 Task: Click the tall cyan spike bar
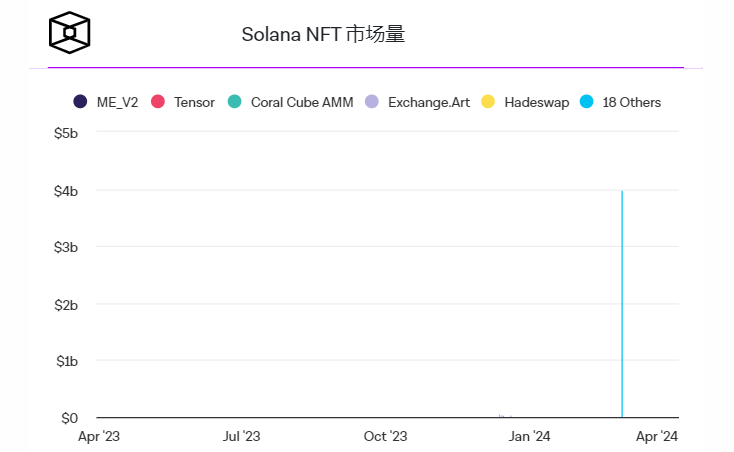tap(622, 300)
